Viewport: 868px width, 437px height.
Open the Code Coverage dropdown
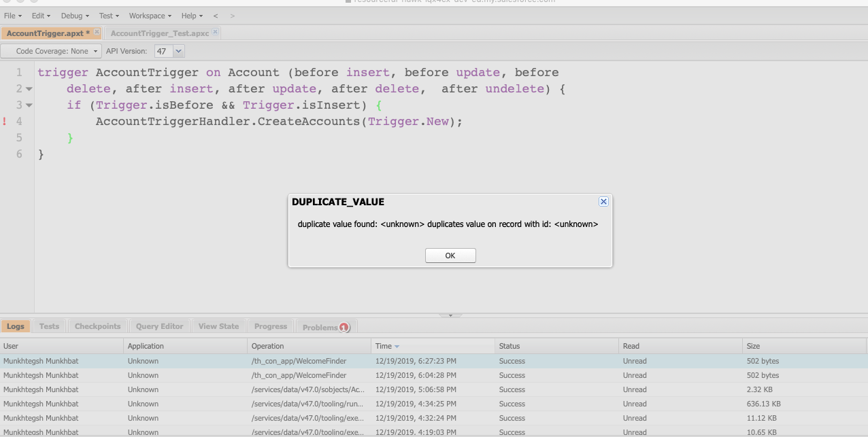coord(52,51)
